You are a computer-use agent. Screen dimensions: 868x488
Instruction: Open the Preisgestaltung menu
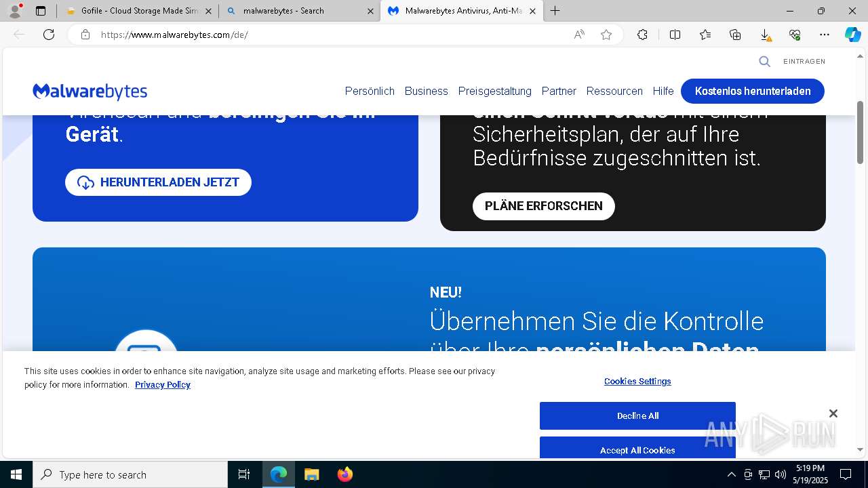coord(494,91)
